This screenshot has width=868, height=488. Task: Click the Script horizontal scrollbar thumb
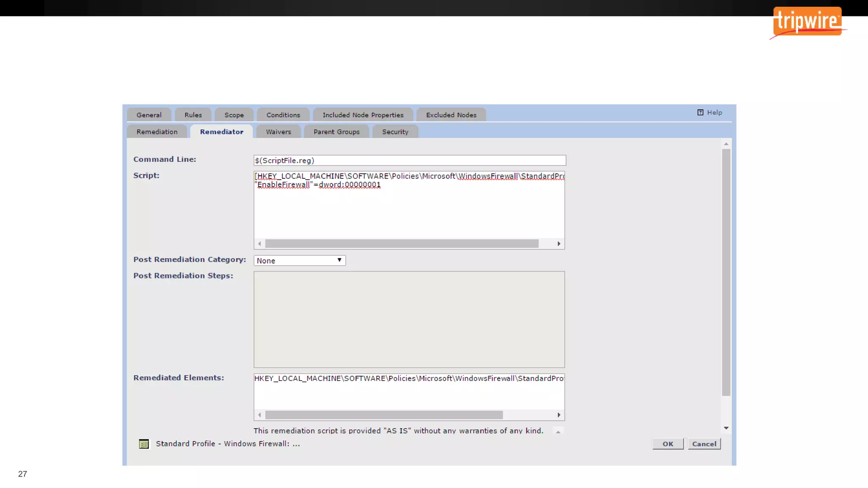point(401,244)
